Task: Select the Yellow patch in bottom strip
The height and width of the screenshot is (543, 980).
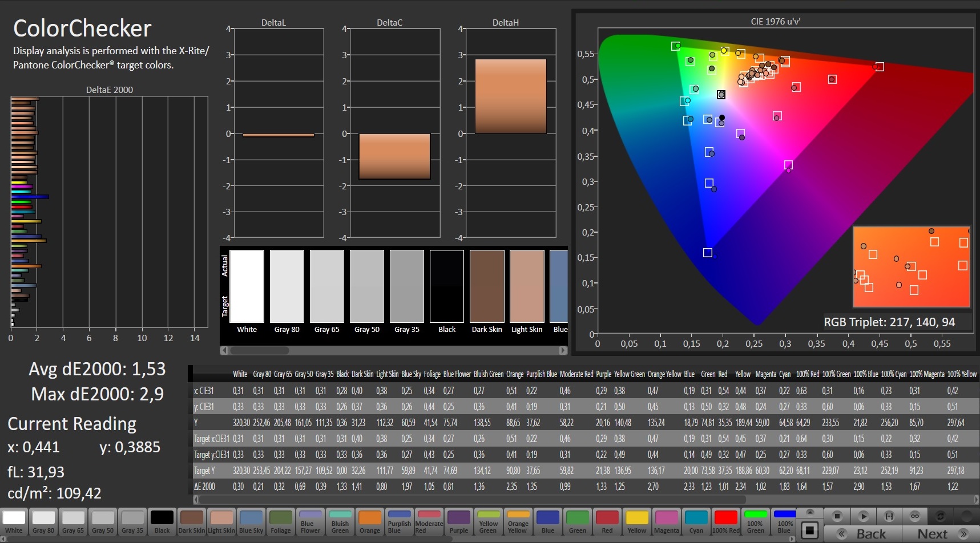Action: (x=637, y=521)
